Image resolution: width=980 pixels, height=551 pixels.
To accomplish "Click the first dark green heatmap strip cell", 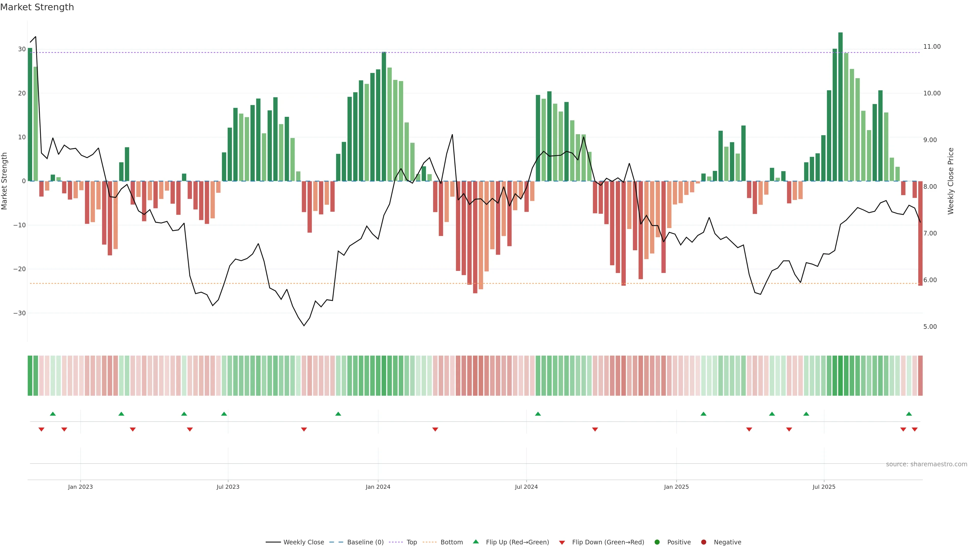I will 30,376.
